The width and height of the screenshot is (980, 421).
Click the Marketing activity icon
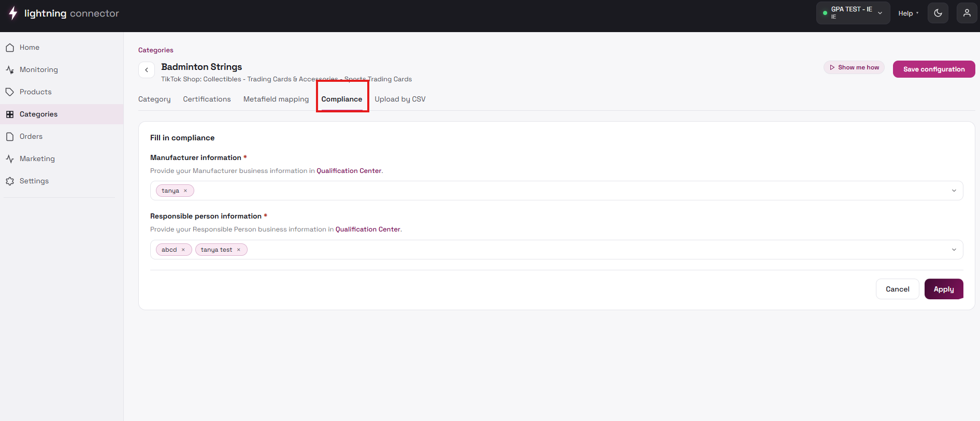pos(10,159)
